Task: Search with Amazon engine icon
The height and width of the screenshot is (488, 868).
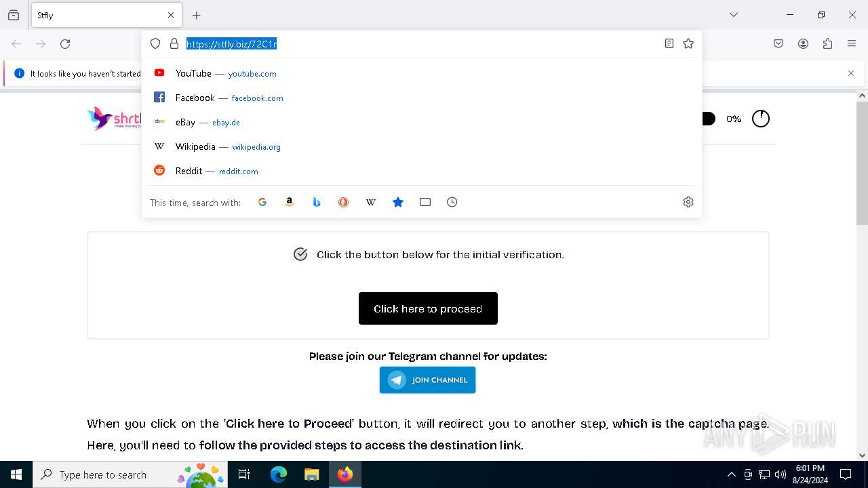Action: pos(290,202)
